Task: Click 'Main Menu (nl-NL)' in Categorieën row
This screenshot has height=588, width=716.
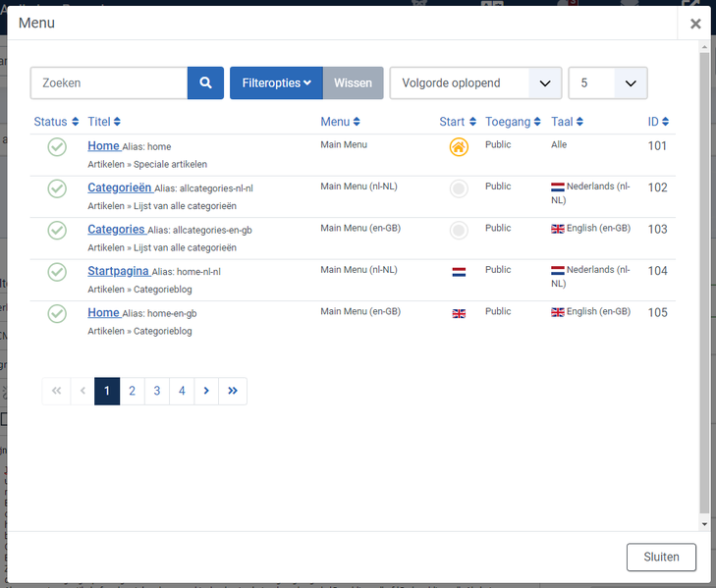Action: 358,187
